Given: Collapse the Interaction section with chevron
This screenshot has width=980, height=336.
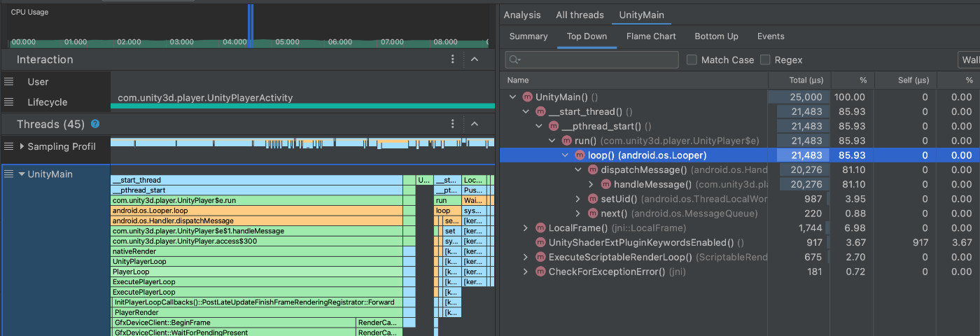Looking at the screenshot, I should 475,59.
